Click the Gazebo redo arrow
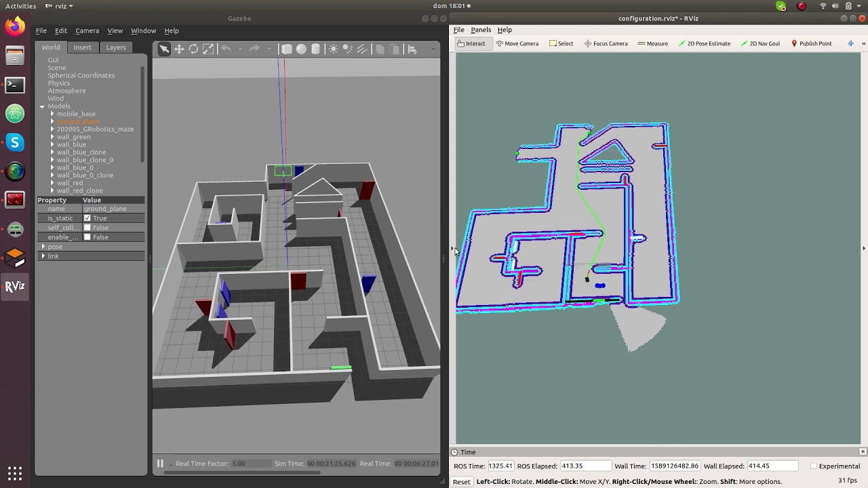 [x=254, y=49]
